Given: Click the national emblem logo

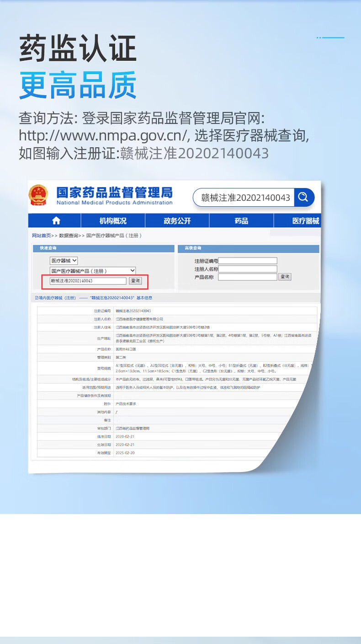Looking at the screenshot, I should pos(40,196).
